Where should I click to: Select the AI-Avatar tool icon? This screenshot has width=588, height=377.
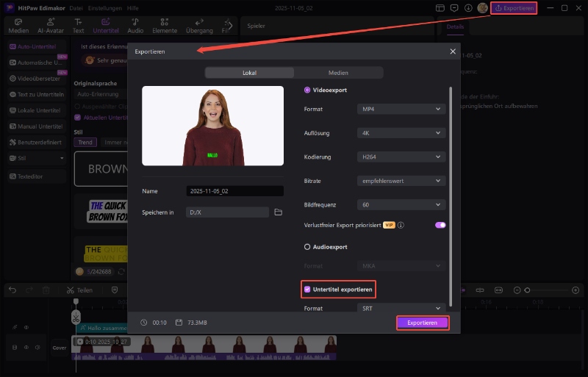click(51, 26)
